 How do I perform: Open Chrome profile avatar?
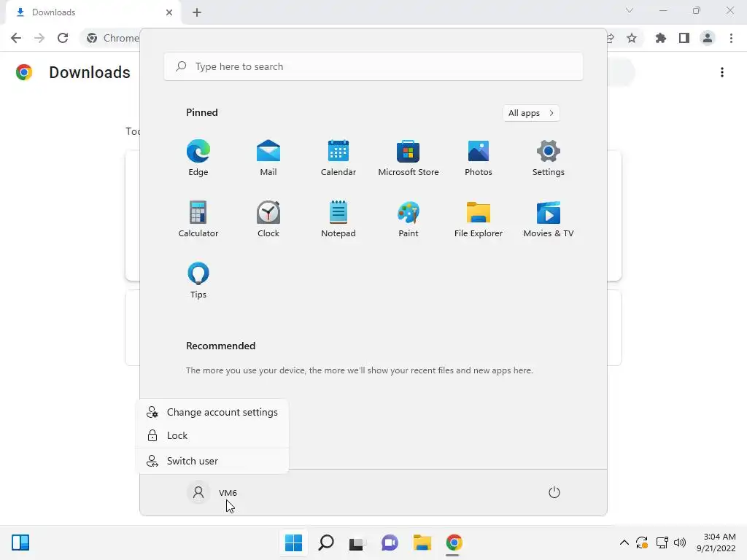coord(708,38)
